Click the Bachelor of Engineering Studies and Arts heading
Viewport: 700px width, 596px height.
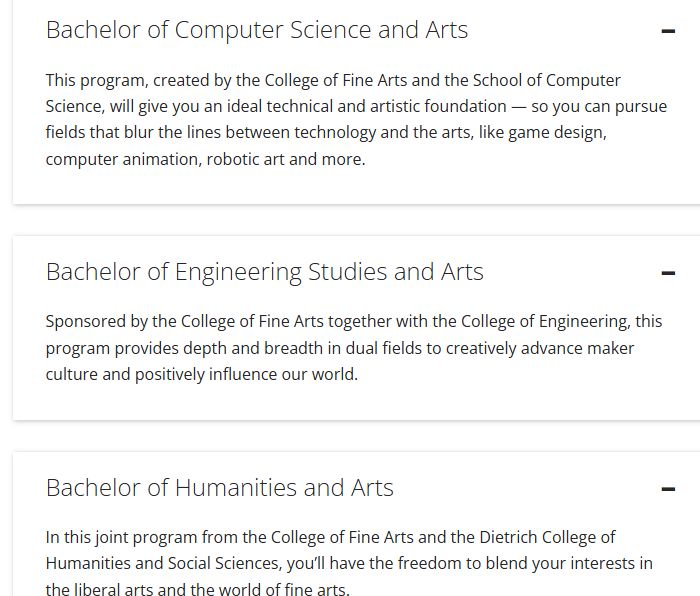265,272
